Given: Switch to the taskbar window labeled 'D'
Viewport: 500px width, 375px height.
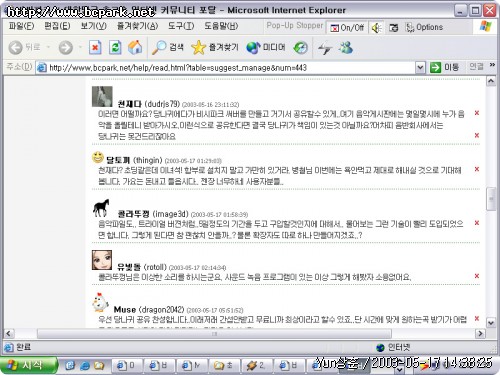Looking at the screenshot, I should (x=126, y=366).
